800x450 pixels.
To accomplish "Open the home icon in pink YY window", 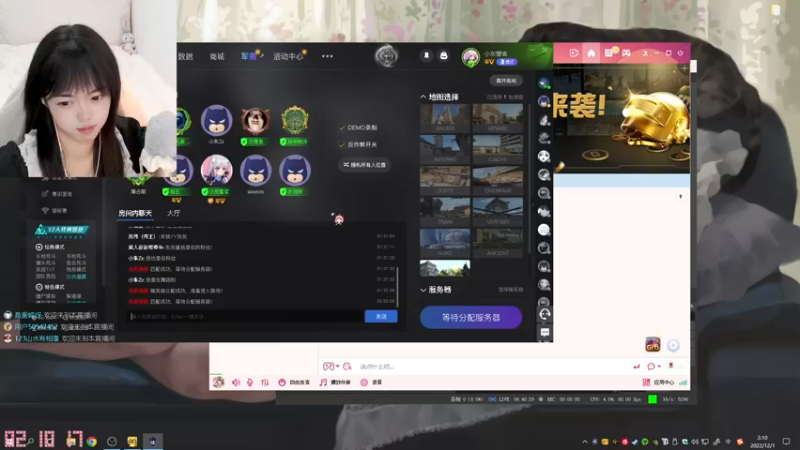I will [x=591, y=53].
